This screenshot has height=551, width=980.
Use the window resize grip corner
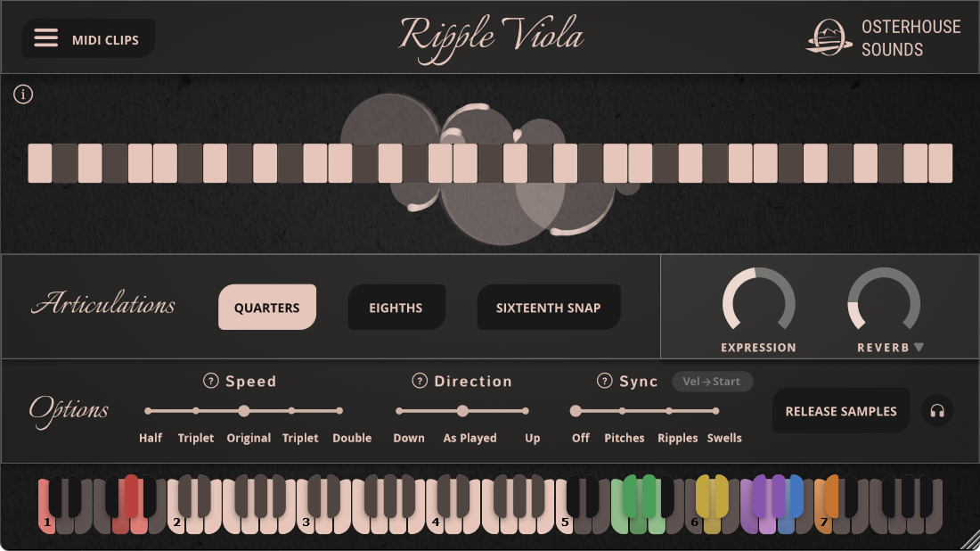(970, 541)
